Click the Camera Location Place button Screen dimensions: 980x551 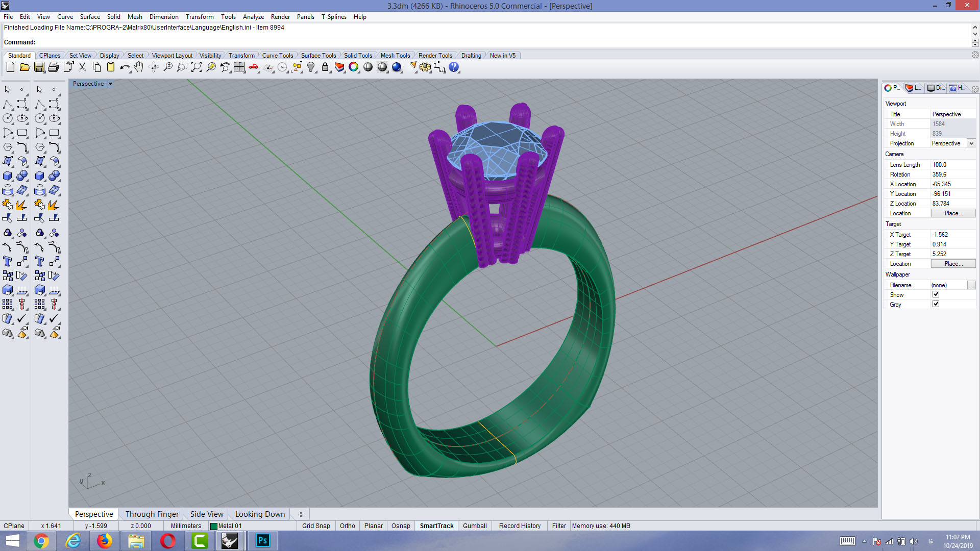[953, 213]
